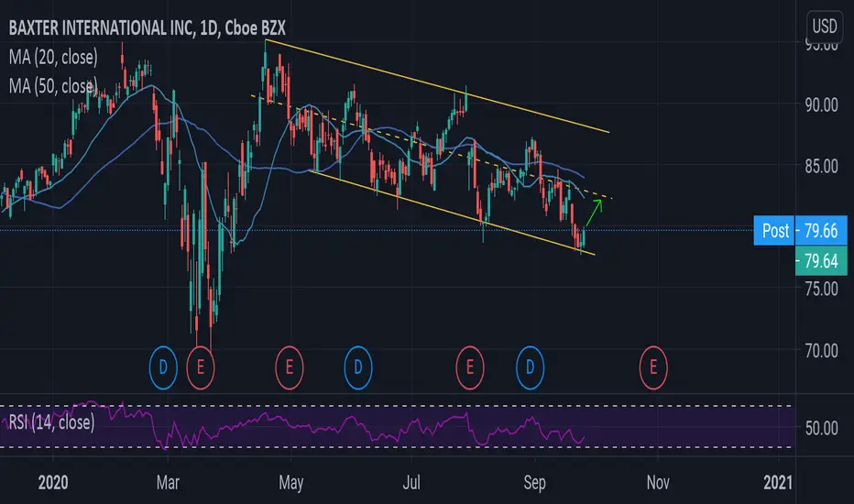
Task: Click the Mar label on time axis
Action: click(x=168, y=482)
